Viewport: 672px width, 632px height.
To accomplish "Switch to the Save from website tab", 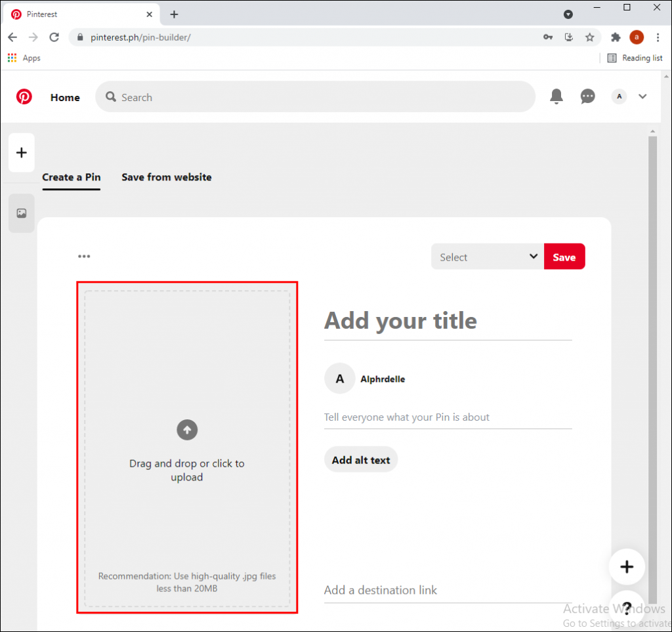I will click(166, 177).
